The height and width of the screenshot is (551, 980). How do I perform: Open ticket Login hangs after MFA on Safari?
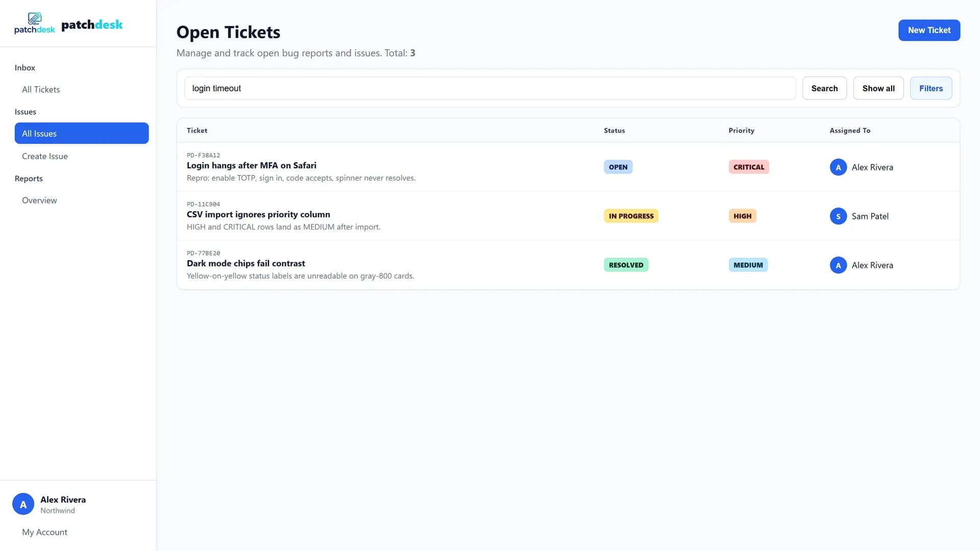pyautogui.click(x=252, y=165)
